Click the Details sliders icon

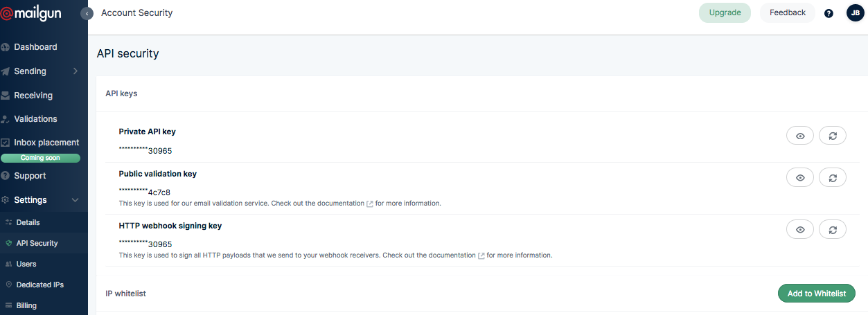(x=9, y=222)
